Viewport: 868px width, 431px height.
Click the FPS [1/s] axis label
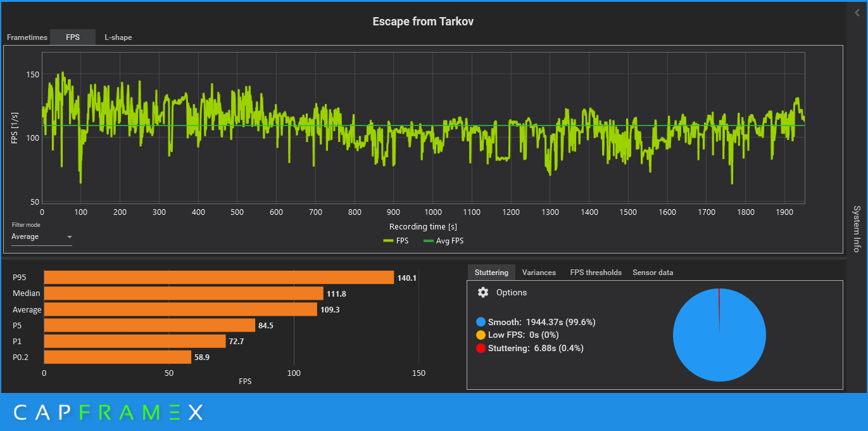coord(14,127)
